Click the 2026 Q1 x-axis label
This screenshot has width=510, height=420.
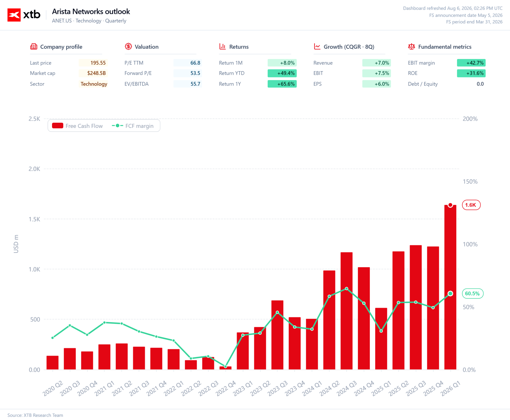tap(451, 388)
